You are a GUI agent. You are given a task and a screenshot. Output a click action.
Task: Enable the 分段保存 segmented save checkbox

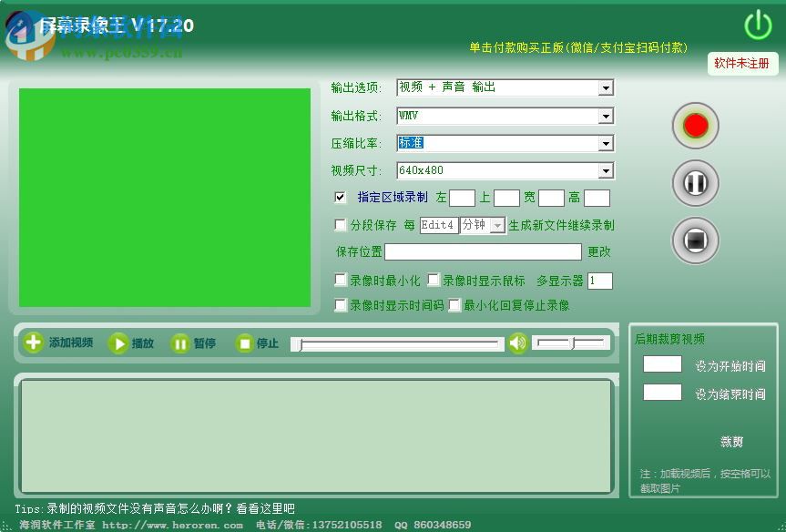click(x=340, y=225)
